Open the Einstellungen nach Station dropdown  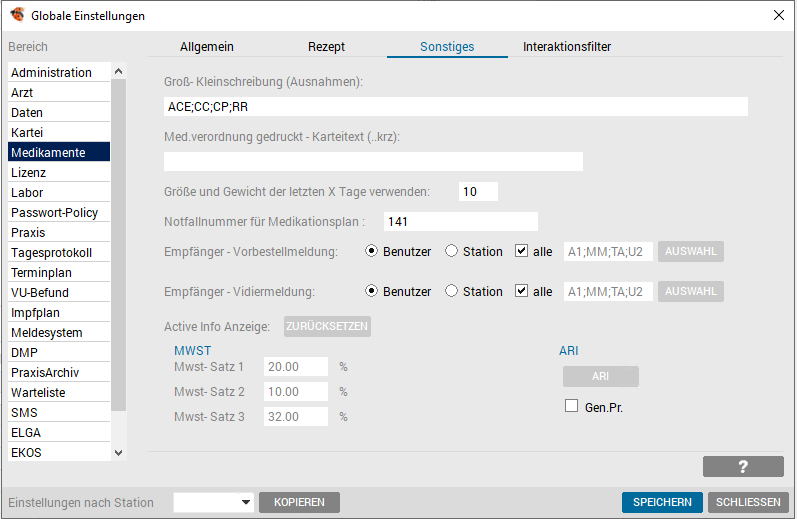coord(213,502)
